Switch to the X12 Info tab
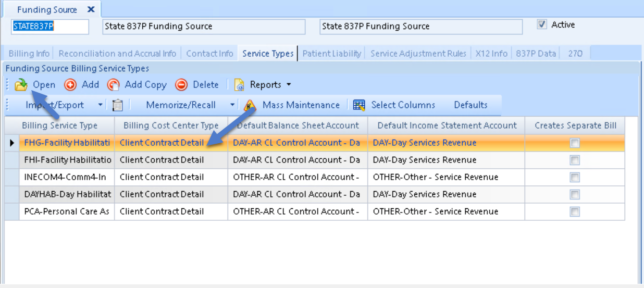This screenshot has height=288, width=644. pyautogui.click(x=491, y=54)
